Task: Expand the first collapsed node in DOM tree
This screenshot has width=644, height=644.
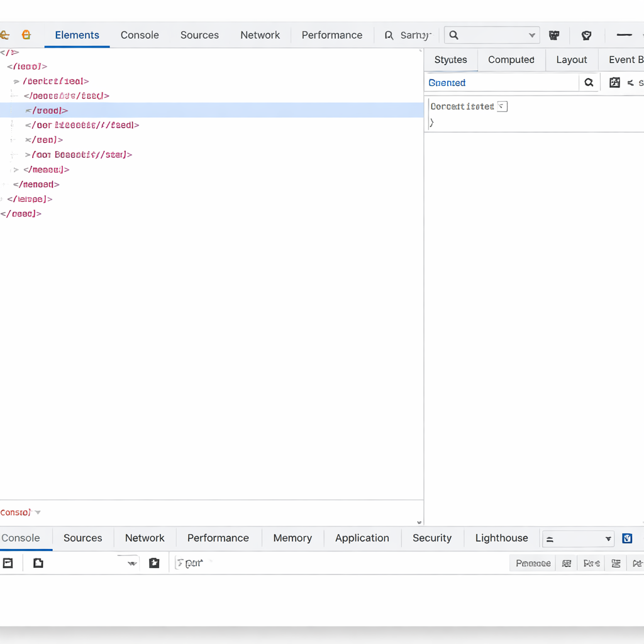Action: pos(16,81)
